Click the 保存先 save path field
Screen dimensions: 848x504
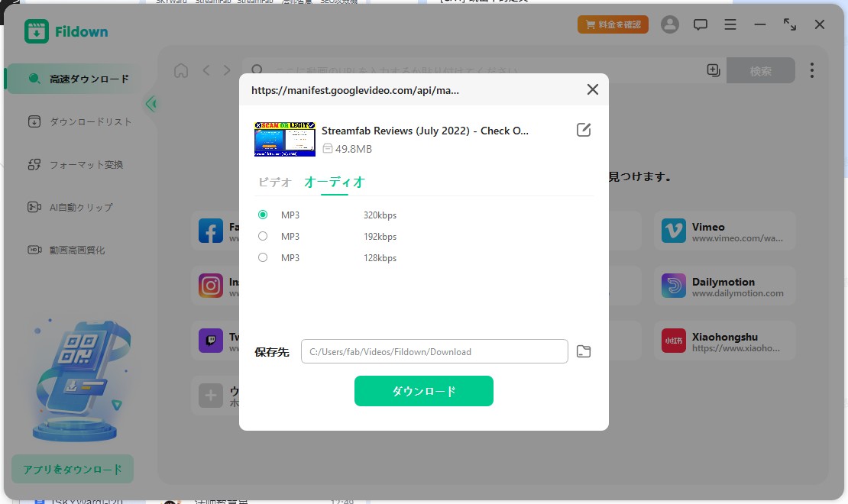pyautogui.click(x=434, y=351)
